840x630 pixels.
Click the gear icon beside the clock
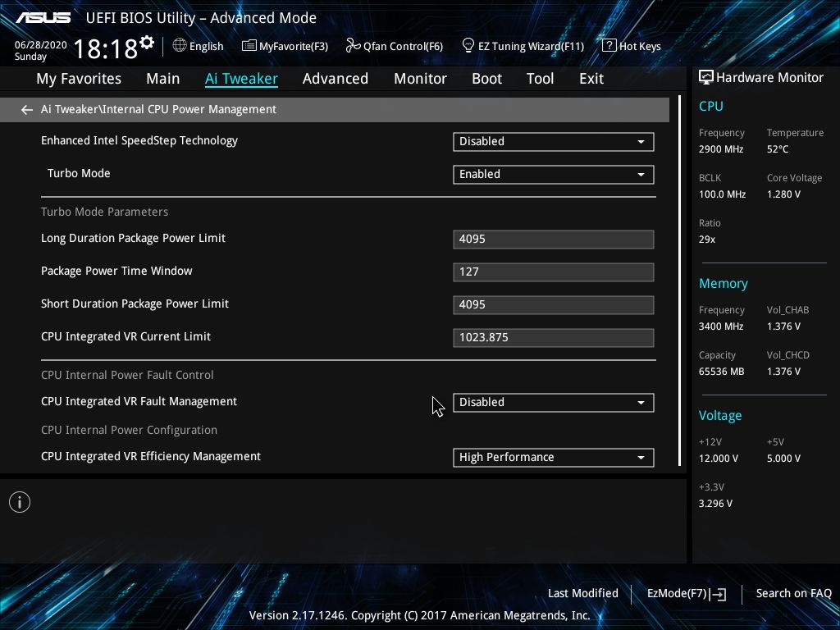(147, 43)
